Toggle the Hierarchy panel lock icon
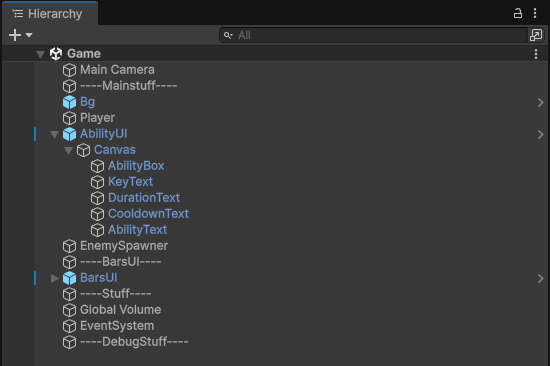 (517, 13)
